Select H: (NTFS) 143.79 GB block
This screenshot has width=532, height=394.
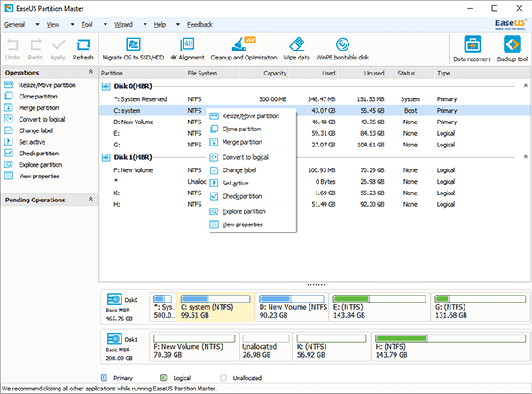pyautogui.click(x=451, y=346)
